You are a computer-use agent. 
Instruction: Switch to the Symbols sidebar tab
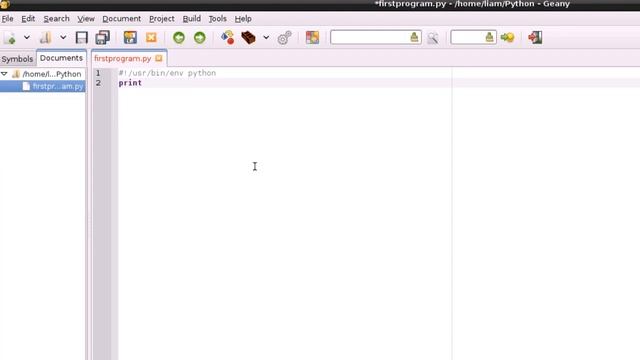17,59
